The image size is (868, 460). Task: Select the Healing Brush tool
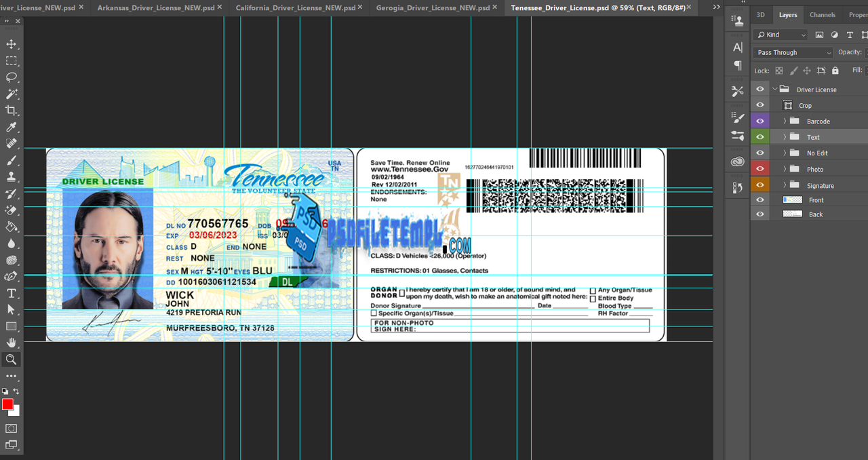[12, 144]
